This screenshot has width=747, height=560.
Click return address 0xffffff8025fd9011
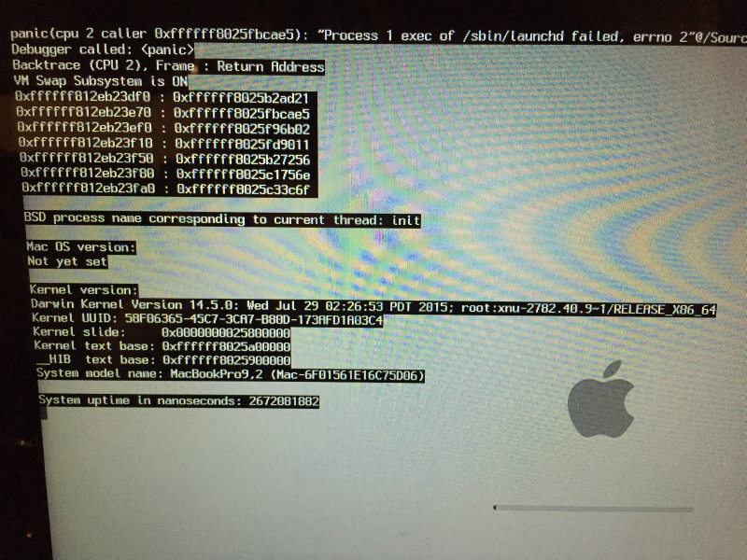(x=242, y=144)
